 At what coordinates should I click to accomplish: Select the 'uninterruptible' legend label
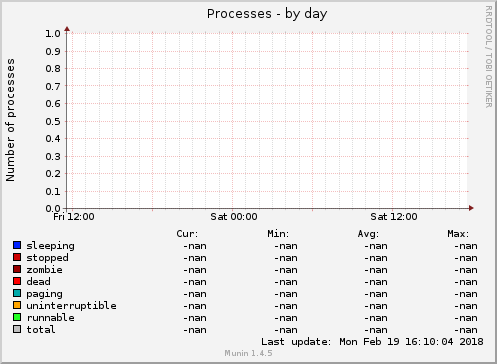pos(71,306)
